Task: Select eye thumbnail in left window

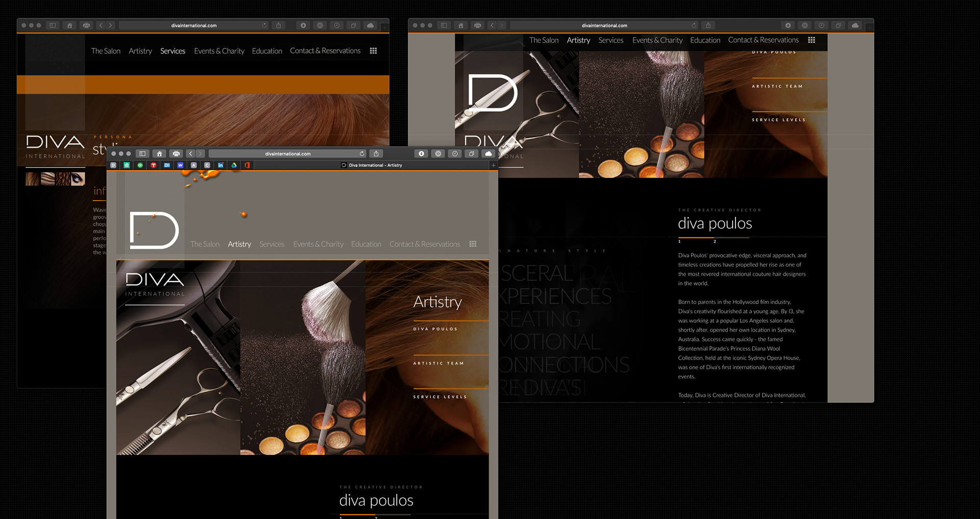Action: pyautogui.click(x=78, y=179)
